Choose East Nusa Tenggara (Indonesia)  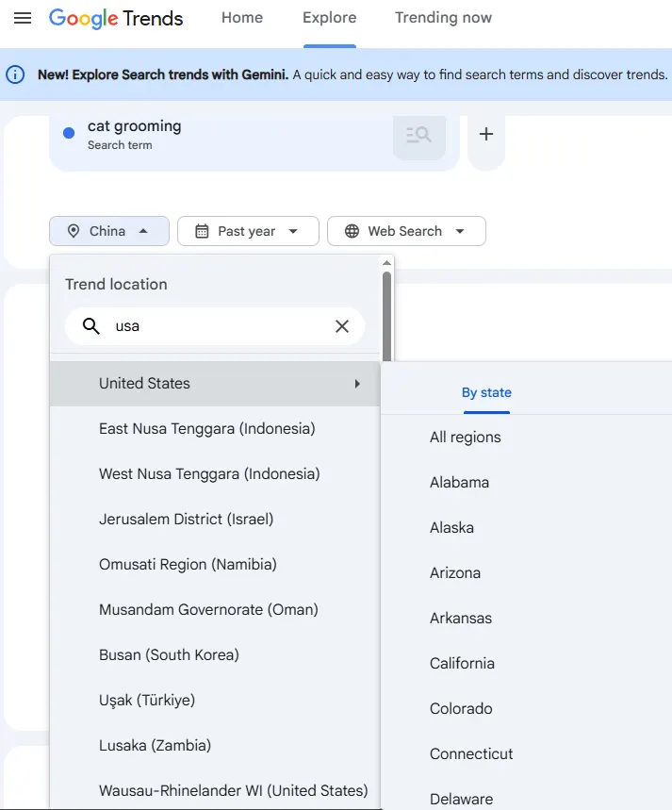tap(215, 429)
